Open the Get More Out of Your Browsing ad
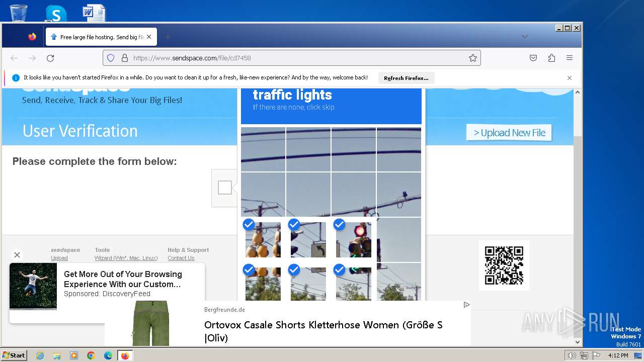Screen dimensions: 644x362 coord(123,279)
